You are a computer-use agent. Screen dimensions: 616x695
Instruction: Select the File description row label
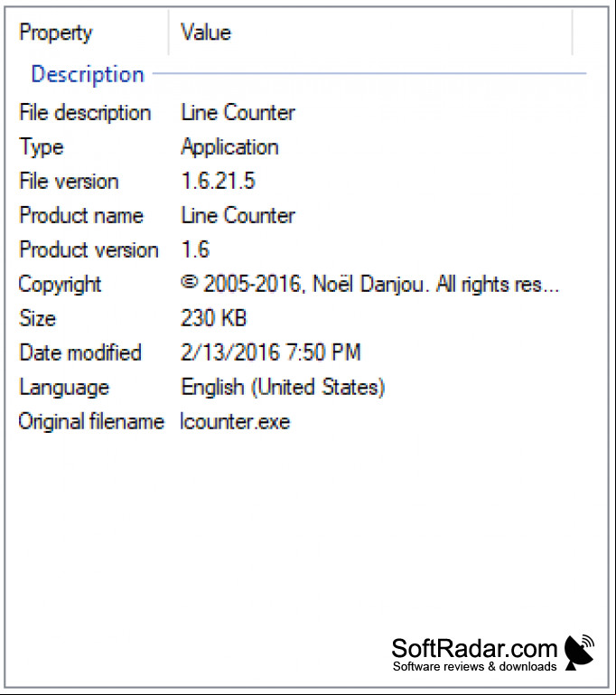point(85,112)
